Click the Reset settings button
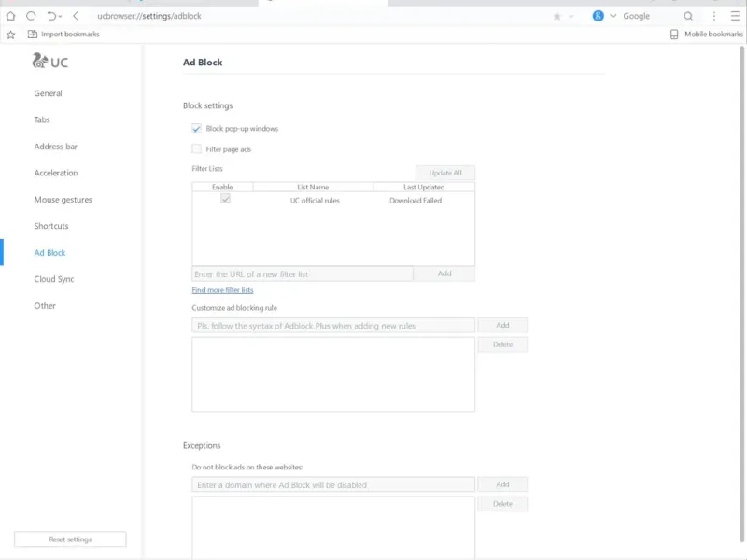This screenshot has width=747, height=560. tap(70, 539)
